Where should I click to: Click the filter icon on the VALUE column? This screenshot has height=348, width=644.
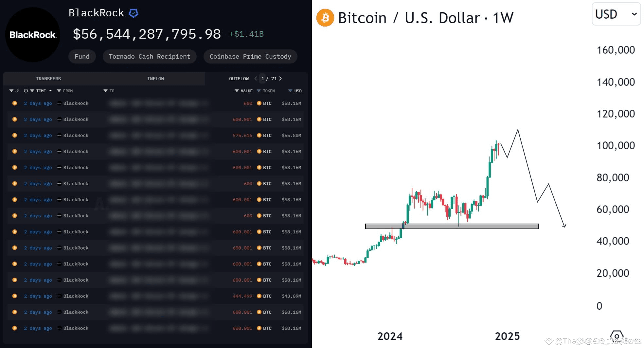tap(236, 91)
